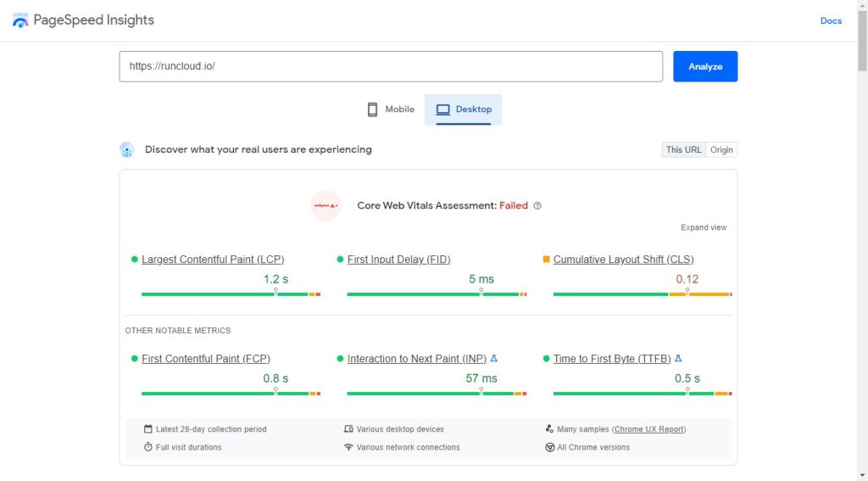The height and width of the screenshot is (481, 868).
Task: Switch to the Origin toggle option
Action: tap(721, 149)
